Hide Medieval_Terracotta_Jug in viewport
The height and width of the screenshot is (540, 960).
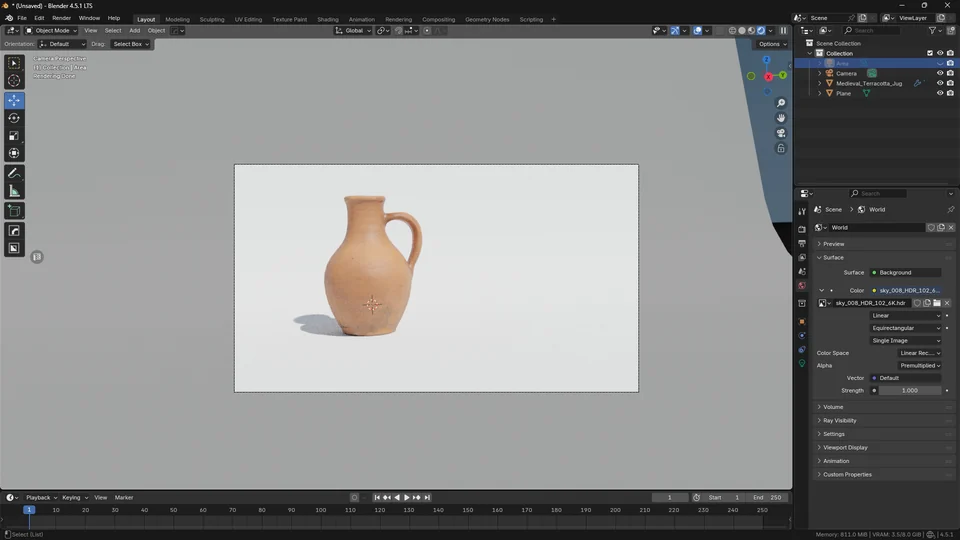click(940, 83)
